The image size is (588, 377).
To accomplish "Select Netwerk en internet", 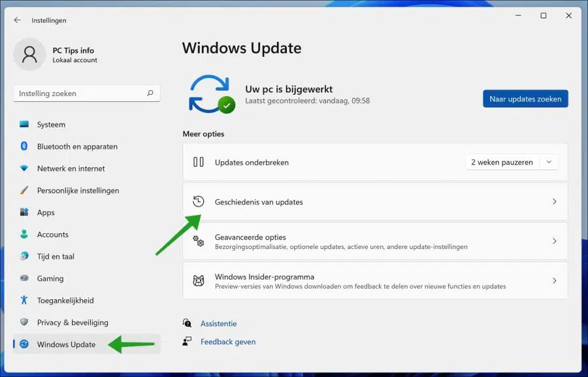I will 87,169.
